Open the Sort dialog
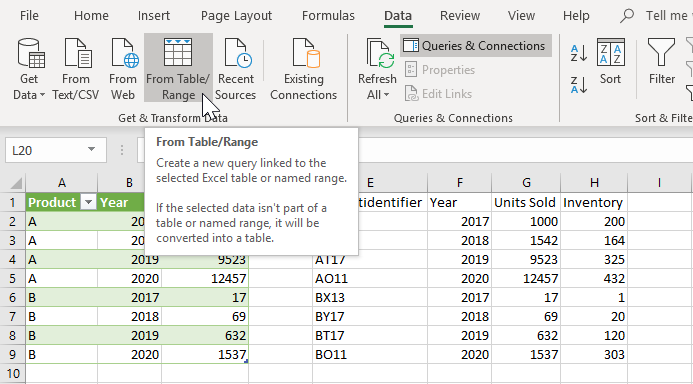This screenshot has height=384, width=693. pos(610,62)
